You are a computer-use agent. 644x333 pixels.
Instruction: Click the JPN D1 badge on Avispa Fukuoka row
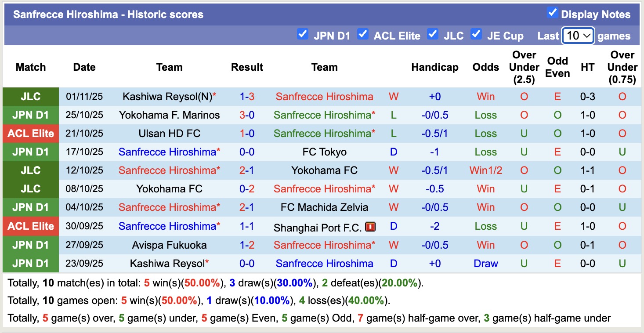click(x=30, y=245)
